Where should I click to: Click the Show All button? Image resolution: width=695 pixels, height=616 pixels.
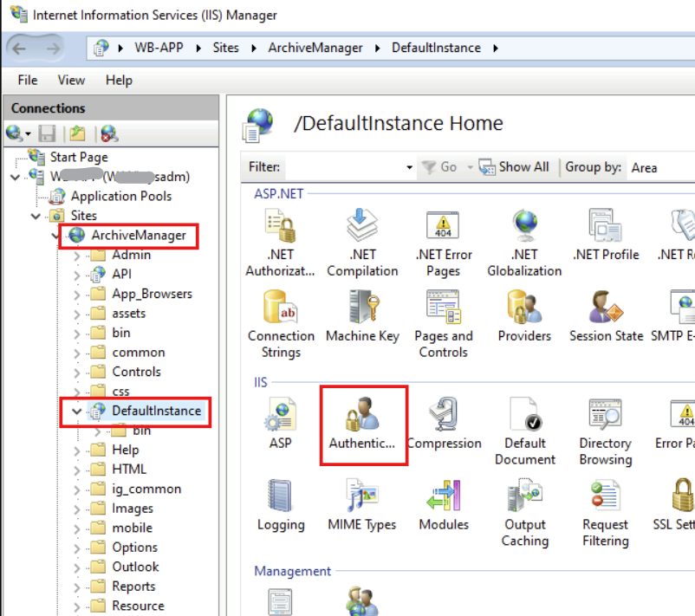(514, 167)
